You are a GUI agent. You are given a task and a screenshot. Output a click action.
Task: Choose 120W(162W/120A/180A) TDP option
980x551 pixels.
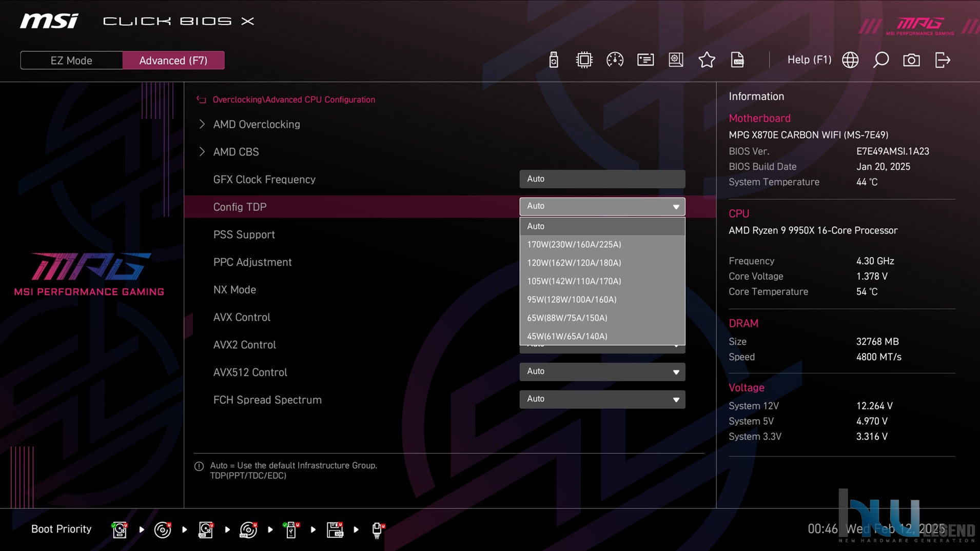point(602,263)
